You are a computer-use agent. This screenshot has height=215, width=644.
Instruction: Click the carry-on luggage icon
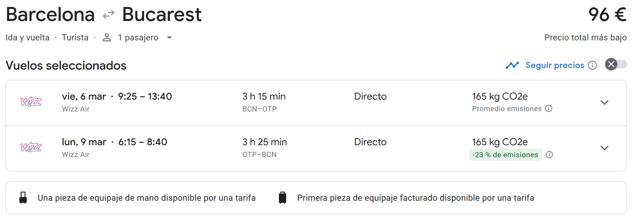[x=23, y=198]
